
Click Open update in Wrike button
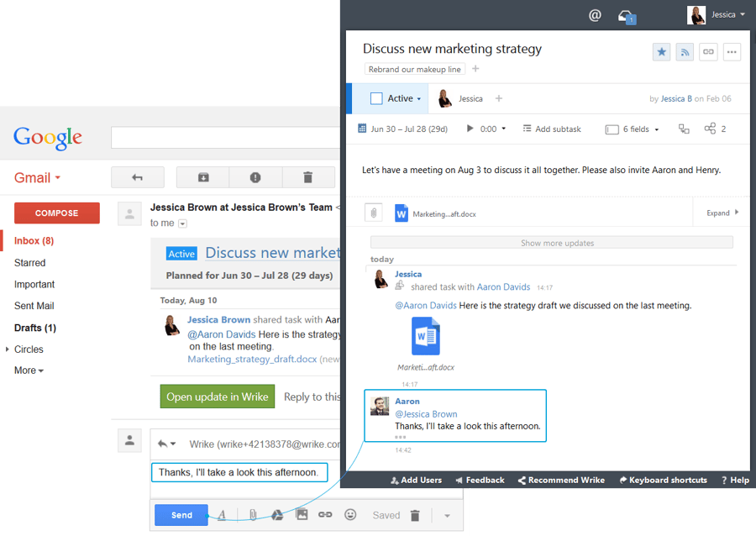coord(218,397)
